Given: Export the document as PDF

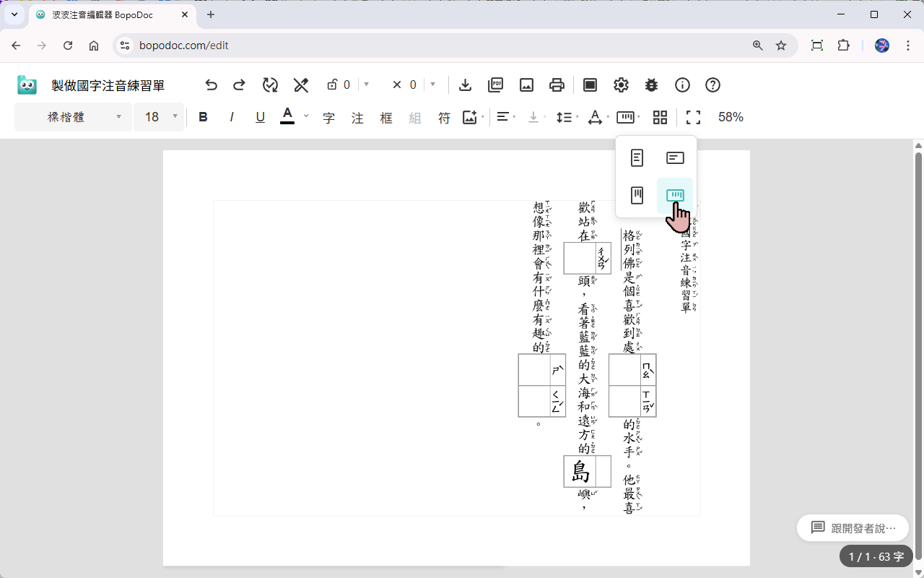Looking at the screenshot, I should (x=495, y=85).
